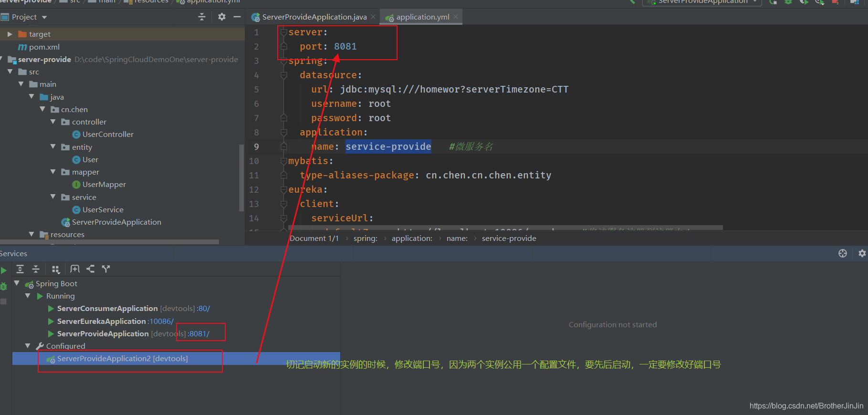The height and width of the screenshot is (415, 868).
Task: Collapse the controller package
Action: point(53,122)
